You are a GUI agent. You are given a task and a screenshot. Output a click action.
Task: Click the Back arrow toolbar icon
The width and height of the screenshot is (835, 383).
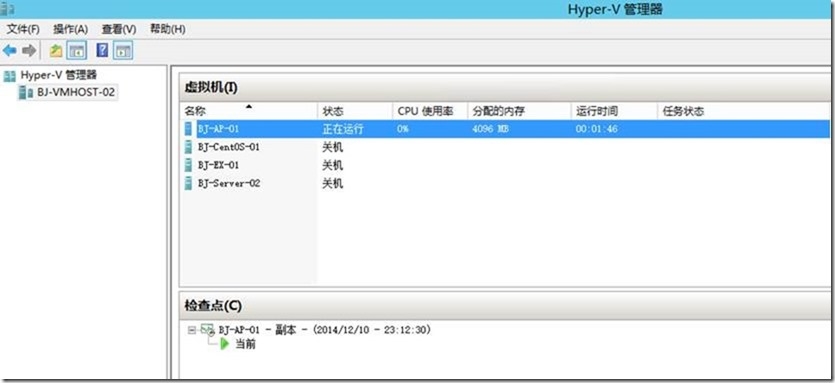pyautogui.click(x=10, y=51)
